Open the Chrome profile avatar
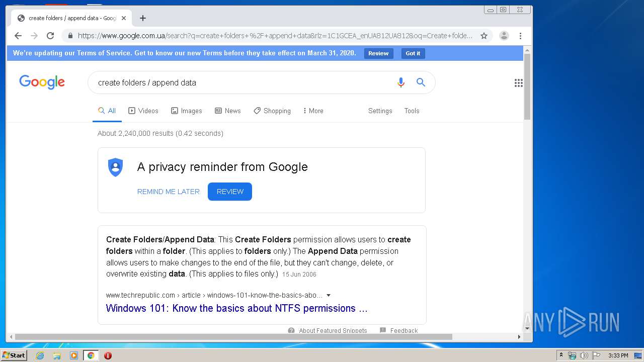Image resolution: width=644 pixels, height=362 pixels. tap(504, 36)
